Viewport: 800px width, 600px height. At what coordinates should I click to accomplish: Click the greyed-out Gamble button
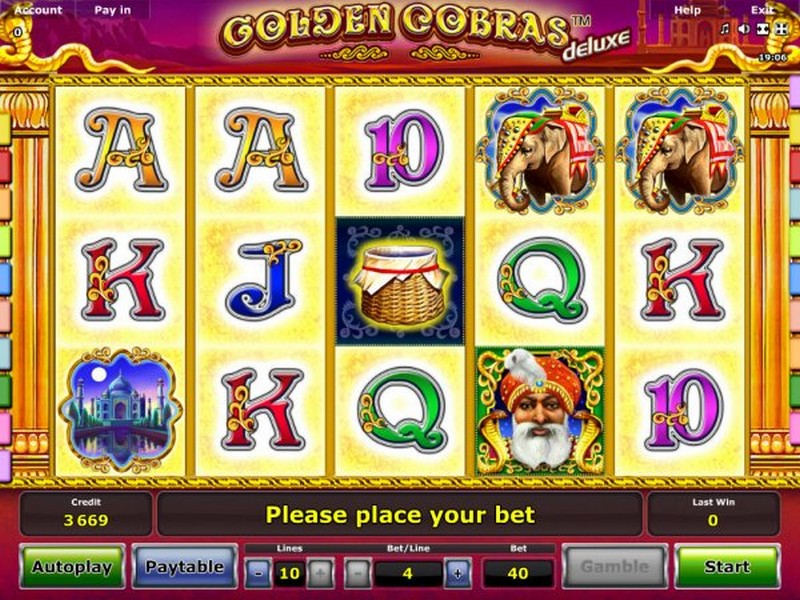pyautogui.click(x=615, y=566)
